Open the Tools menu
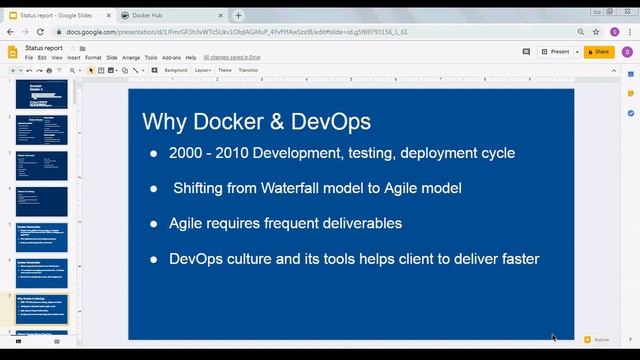The width and height of the screenshot is (640, 360). tap(151, 58)
